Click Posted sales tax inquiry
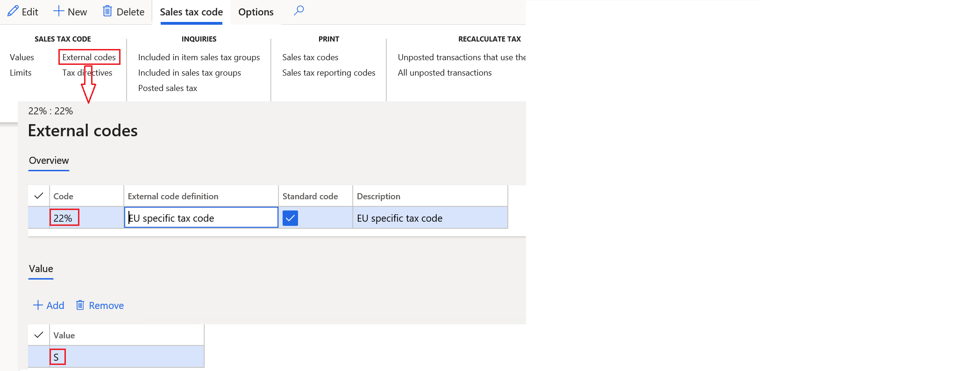 click(x=168, y=88)
